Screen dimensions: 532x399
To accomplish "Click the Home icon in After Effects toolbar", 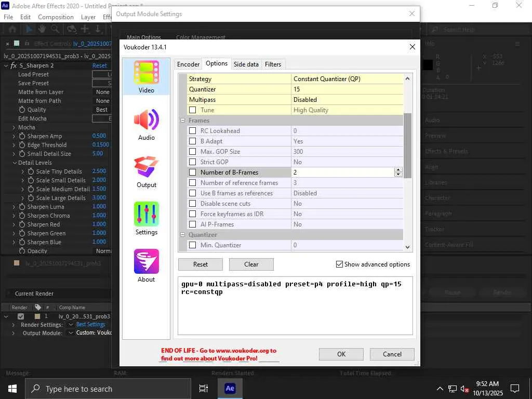I will click(x=12, y=29).
